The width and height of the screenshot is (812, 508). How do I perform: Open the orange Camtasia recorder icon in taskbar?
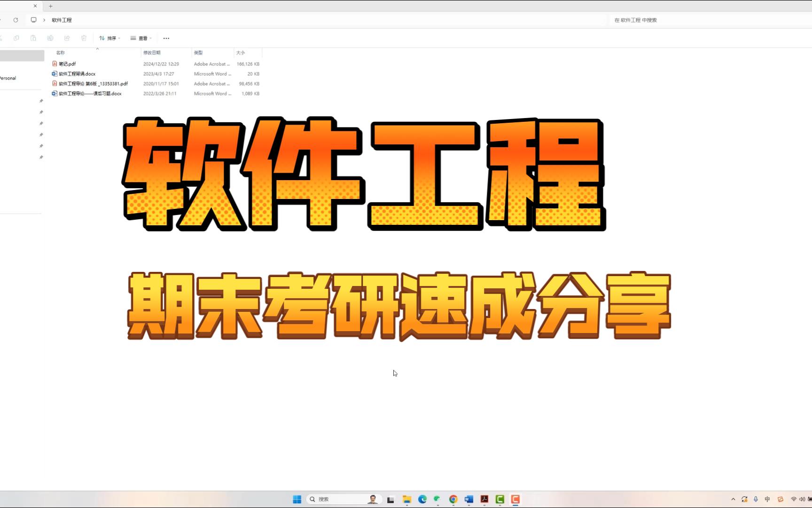[515, 500]
